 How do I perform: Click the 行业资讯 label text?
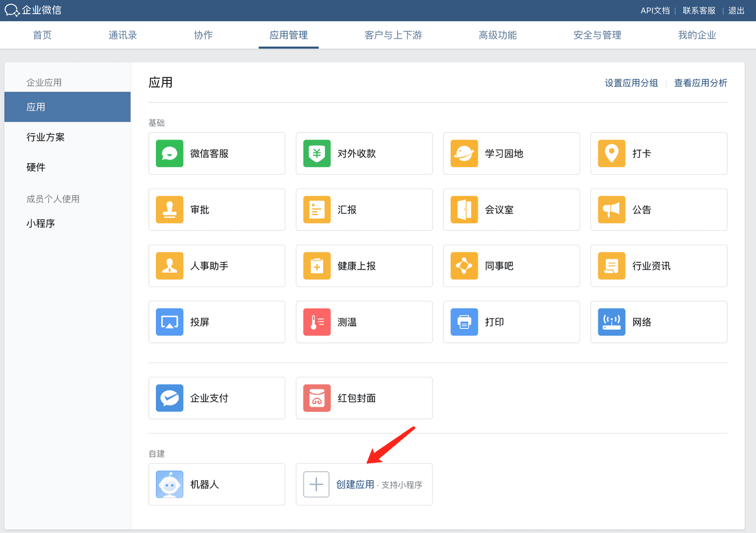pos(651,266)
